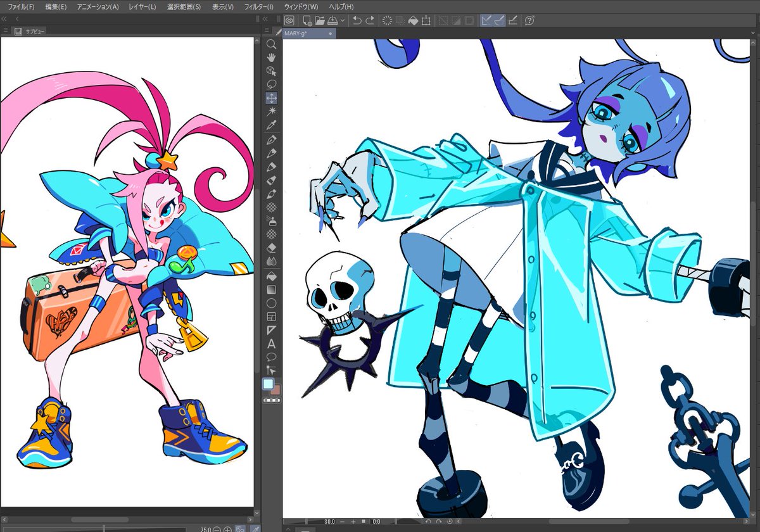Click the Invert selection command icon
Screen dimensions: 760x532
(x=456, y=20)
